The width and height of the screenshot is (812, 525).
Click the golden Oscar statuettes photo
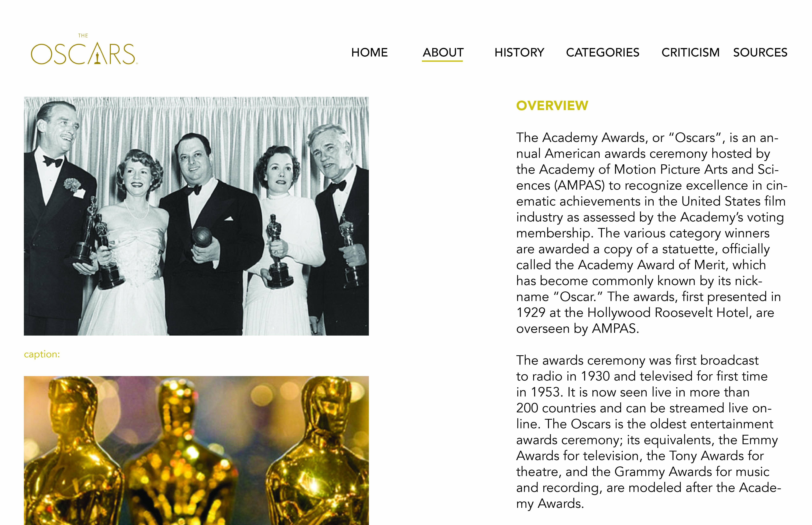pos(196,450)
